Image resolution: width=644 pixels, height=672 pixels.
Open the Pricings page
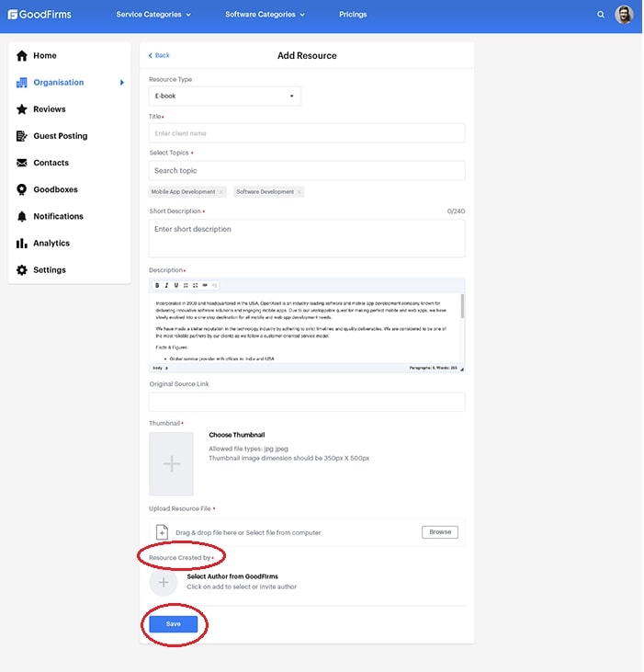[x=353, y=15]
